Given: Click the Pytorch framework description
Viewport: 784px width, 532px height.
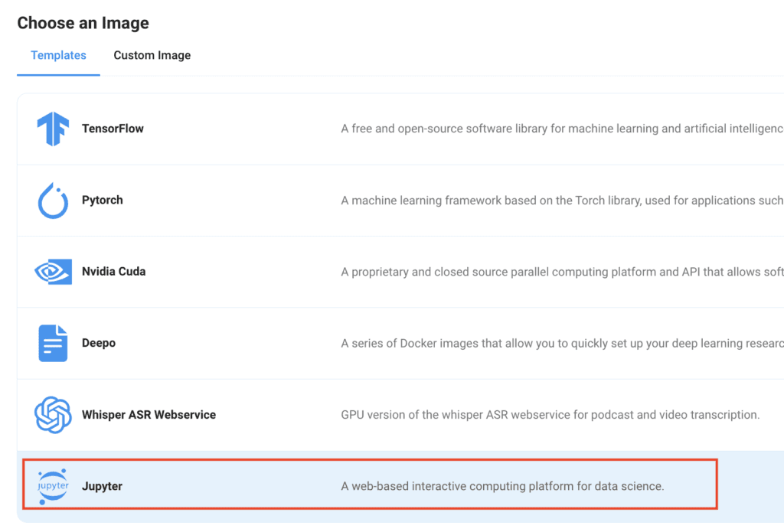Looking at the screenshot, I should (562, 200).
